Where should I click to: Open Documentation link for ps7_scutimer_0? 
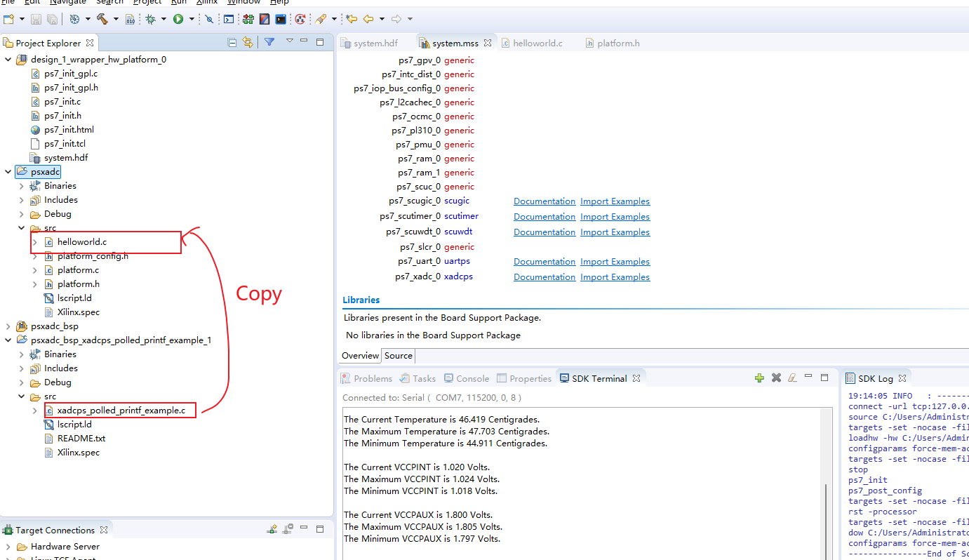(x=544, y=217)
